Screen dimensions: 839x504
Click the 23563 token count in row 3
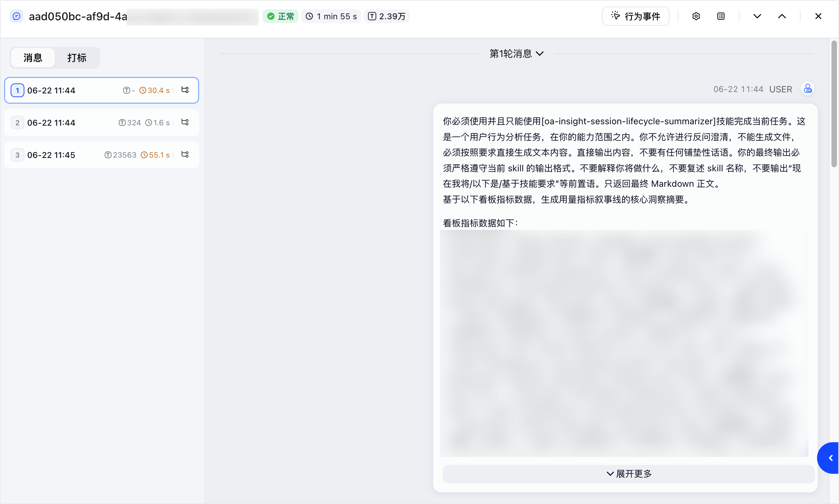pos(120,155)
